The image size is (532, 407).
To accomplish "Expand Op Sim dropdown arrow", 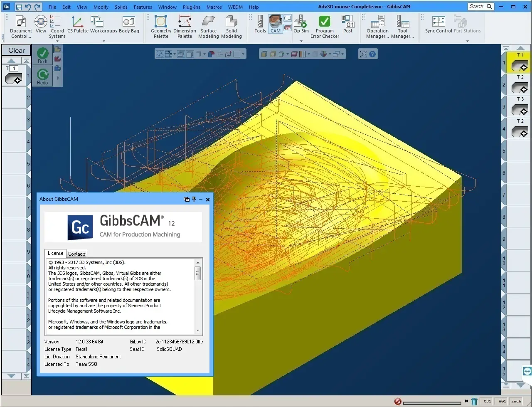I will 301,41.
